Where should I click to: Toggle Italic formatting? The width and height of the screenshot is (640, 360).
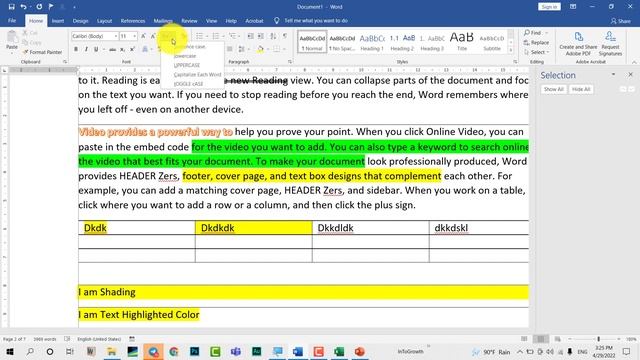pyautogui.click(x=86, y=49)
